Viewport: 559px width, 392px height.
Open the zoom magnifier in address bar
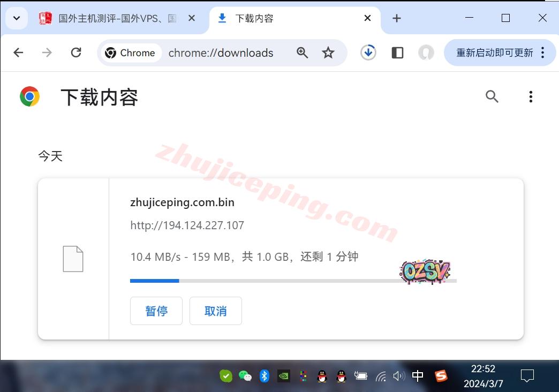pyautogui.click(x=303, y=52)
